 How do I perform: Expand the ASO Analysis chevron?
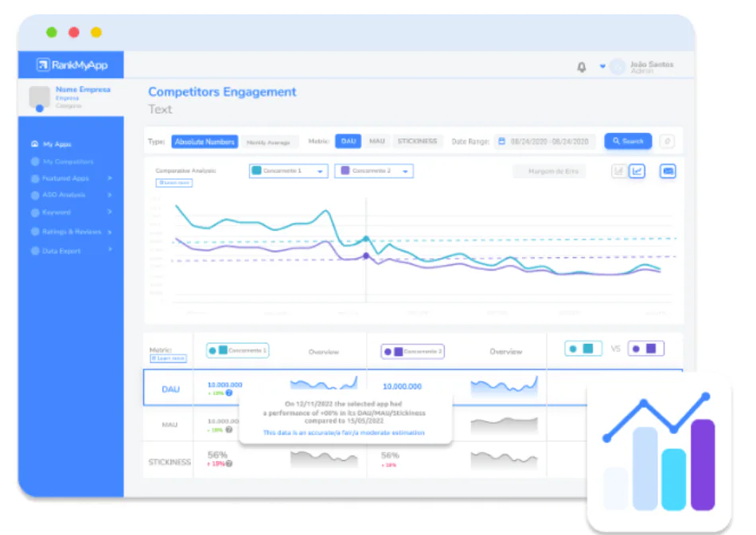coord(110,195)
